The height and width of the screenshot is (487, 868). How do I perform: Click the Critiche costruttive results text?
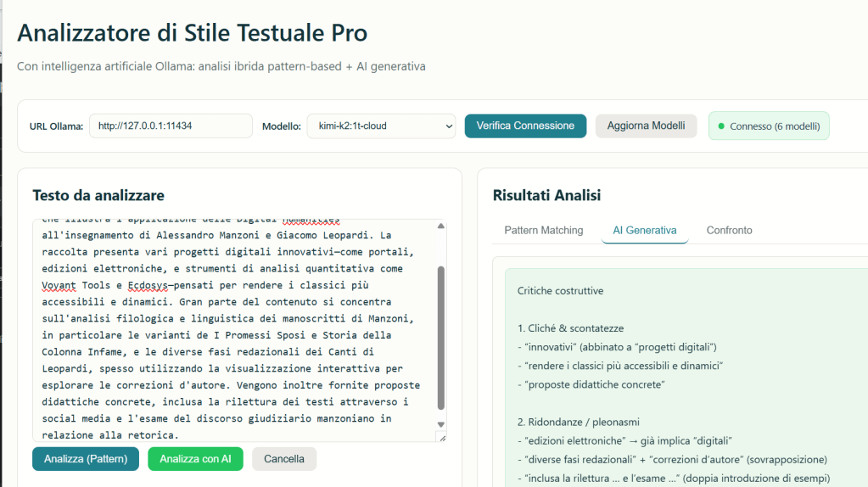(x=560, y=291)
